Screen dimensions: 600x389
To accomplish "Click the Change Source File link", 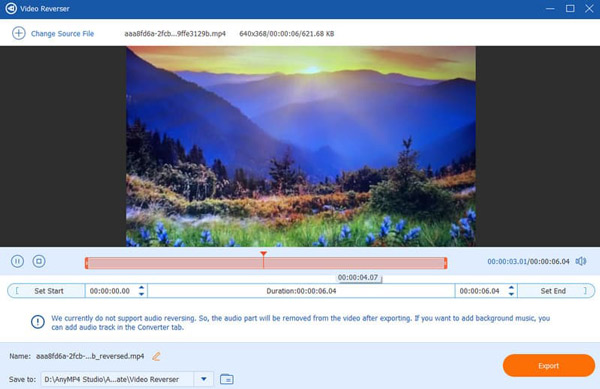I will [x=62, y=34].
